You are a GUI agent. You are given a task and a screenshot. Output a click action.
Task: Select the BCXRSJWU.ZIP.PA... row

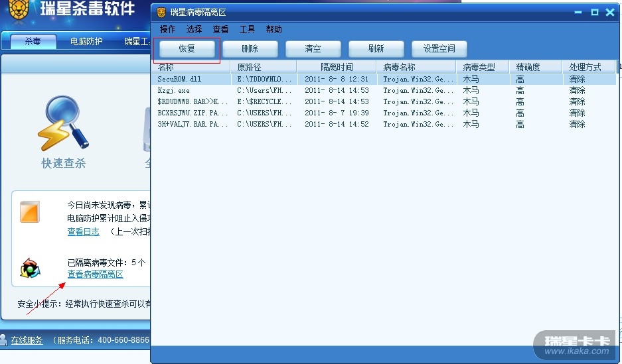click(x=384, y=113)
